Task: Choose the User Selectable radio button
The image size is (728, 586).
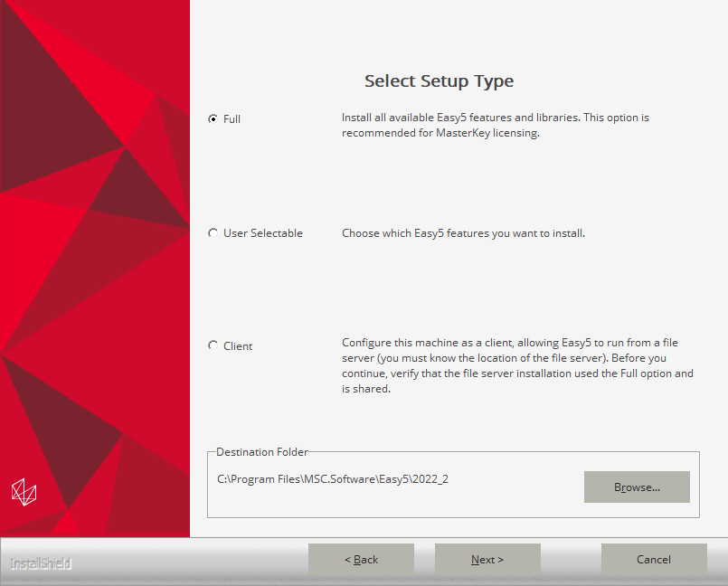Action: pyautogui.click(x=213, y=233)
